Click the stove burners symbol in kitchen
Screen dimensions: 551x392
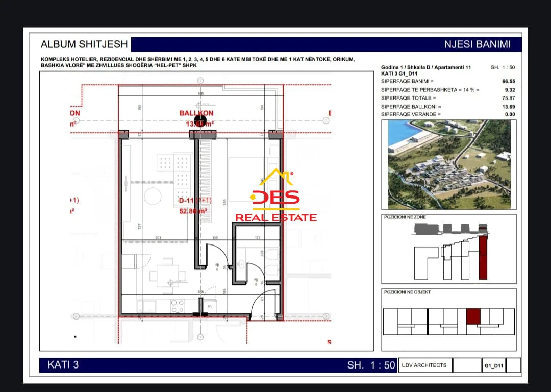point(178,306)
